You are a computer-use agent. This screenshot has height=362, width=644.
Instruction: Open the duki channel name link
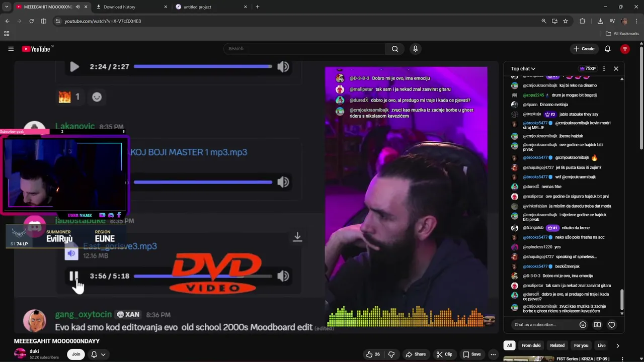34,351
